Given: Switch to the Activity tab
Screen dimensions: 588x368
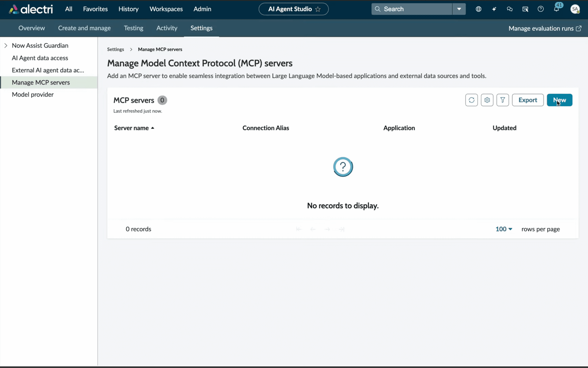Looking at the screenshot, I should (167, 28).
